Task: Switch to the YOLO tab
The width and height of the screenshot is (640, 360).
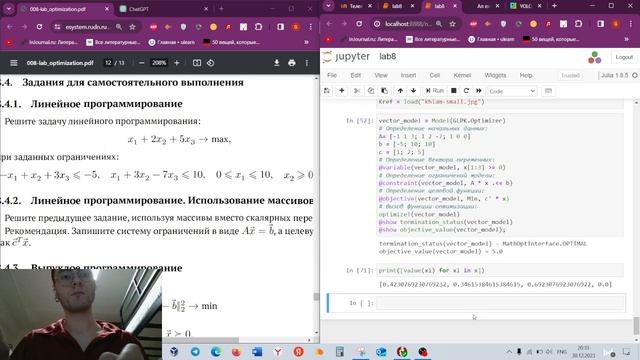Action: [526, 6]
